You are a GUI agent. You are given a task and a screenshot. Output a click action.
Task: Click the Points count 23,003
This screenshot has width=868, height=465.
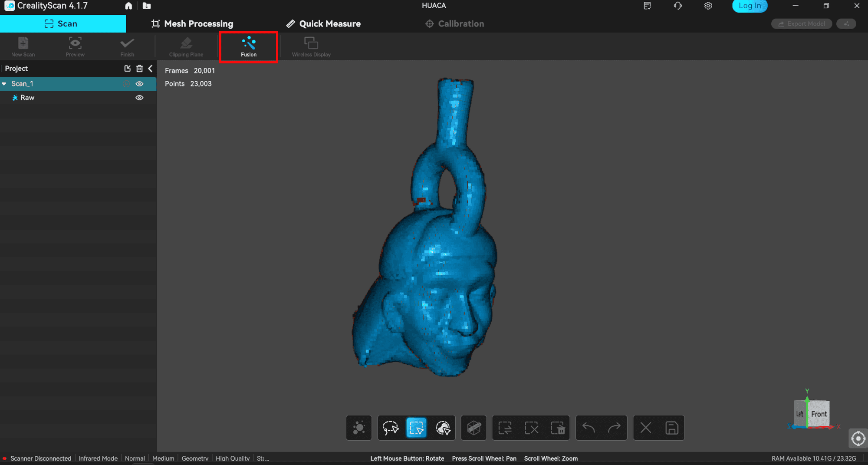point(201,84)
